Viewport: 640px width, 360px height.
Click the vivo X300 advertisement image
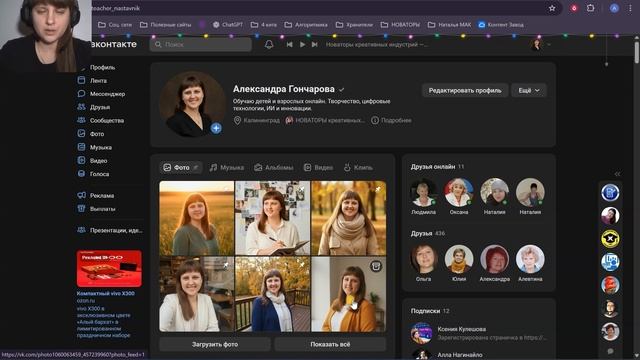pyautogui.click(x=109, y=269)
